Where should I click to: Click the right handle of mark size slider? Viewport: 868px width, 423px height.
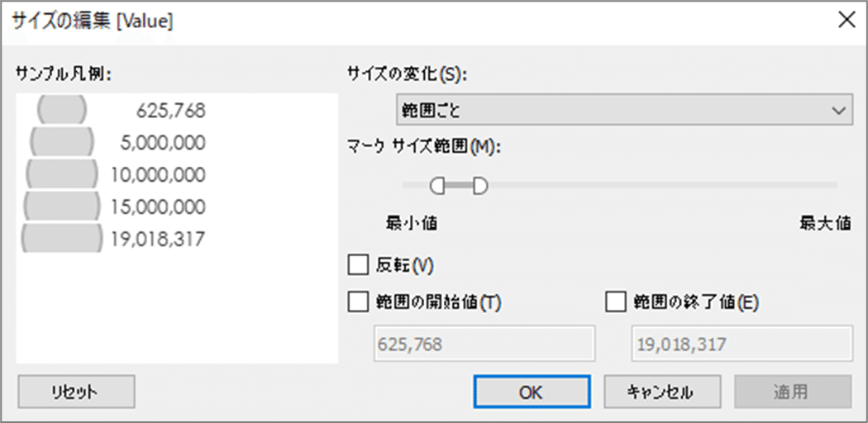coord(480,187)
